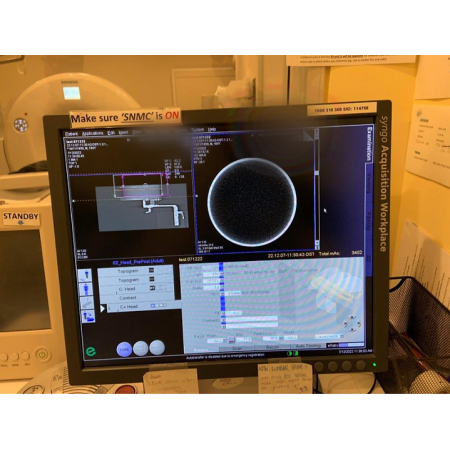
Task: Click the patient table position icon
Action: click(87, 303)
